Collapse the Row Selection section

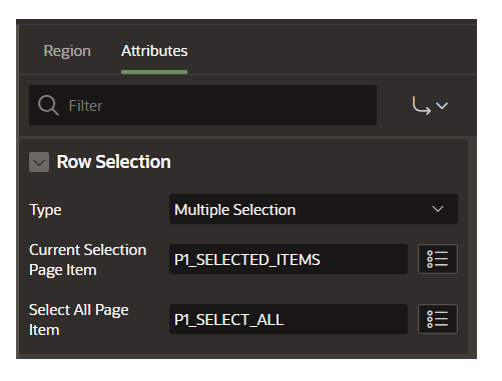click(39, 162)
